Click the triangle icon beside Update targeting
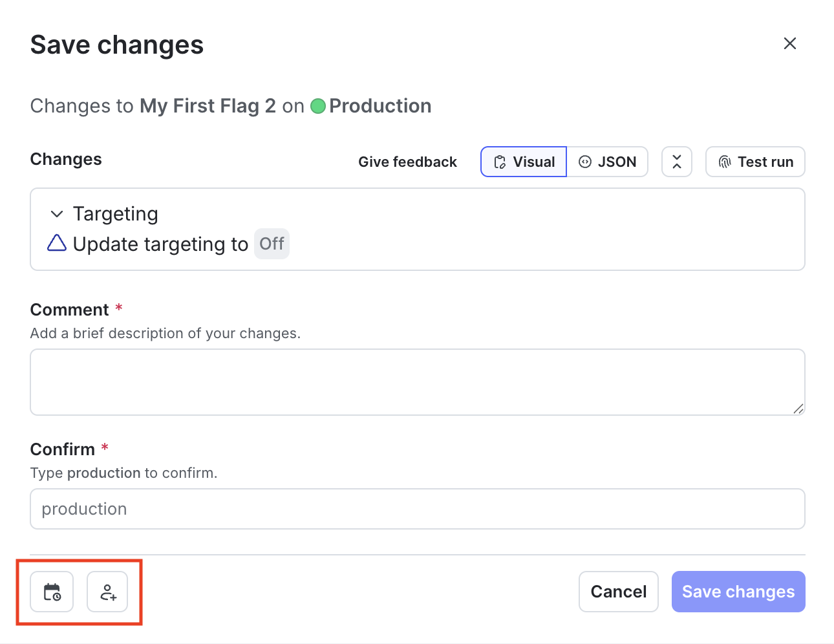The height and width of the screenshot is (644, 834). click(x=57, y=243)
